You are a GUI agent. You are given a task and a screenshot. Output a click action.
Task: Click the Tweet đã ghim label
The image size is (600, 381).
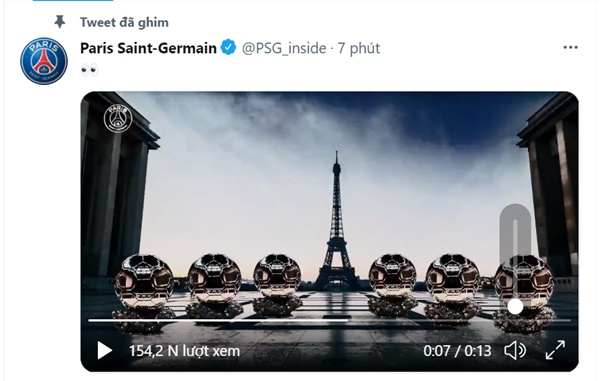point(124,23)
